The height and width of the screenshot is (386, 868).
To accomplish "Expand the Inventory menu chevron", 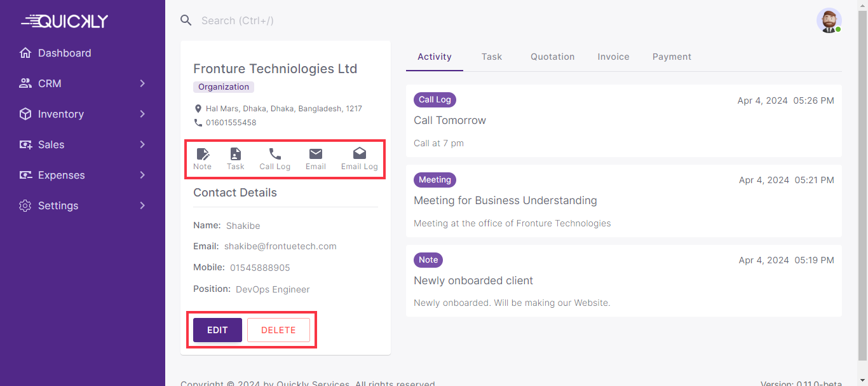I will pos(142,114).
